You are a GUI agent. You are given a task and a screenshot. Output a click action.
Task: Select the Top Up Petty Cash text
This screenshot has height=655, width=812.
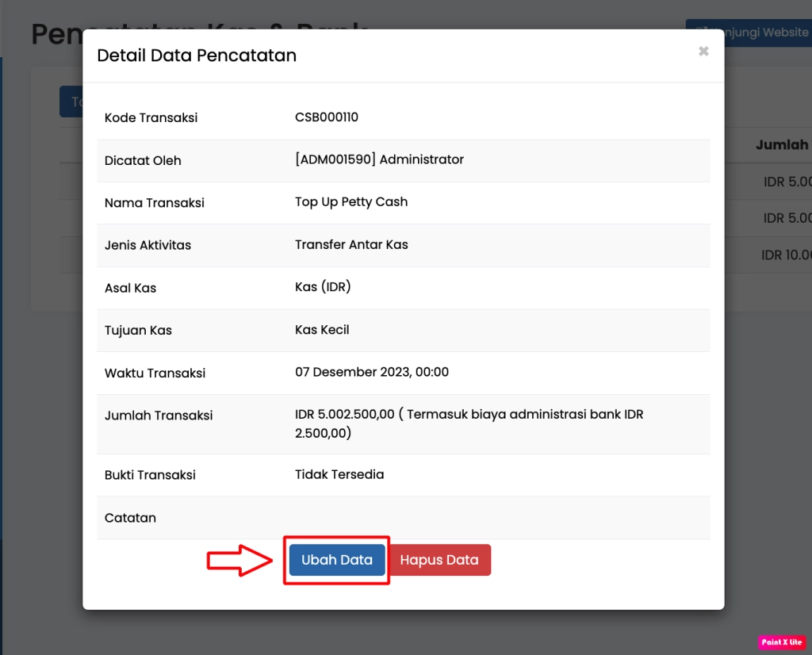(351, 202)
